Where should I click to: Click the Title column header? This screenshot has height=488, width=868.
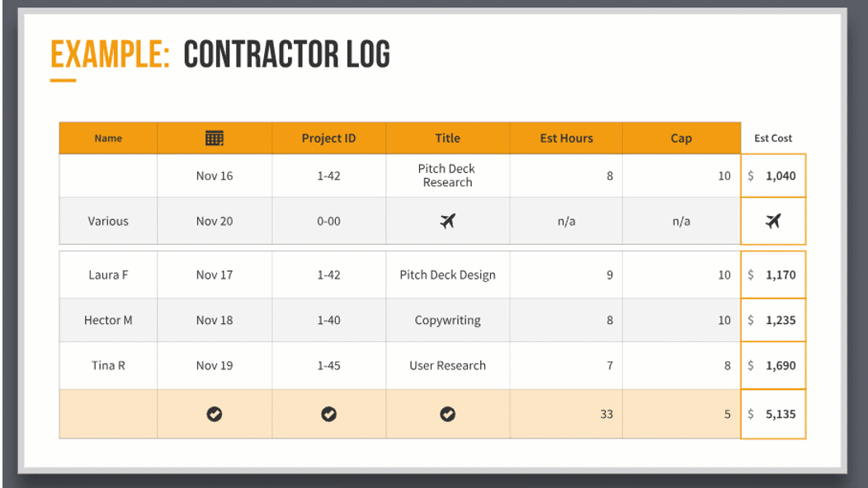[447, 138]
